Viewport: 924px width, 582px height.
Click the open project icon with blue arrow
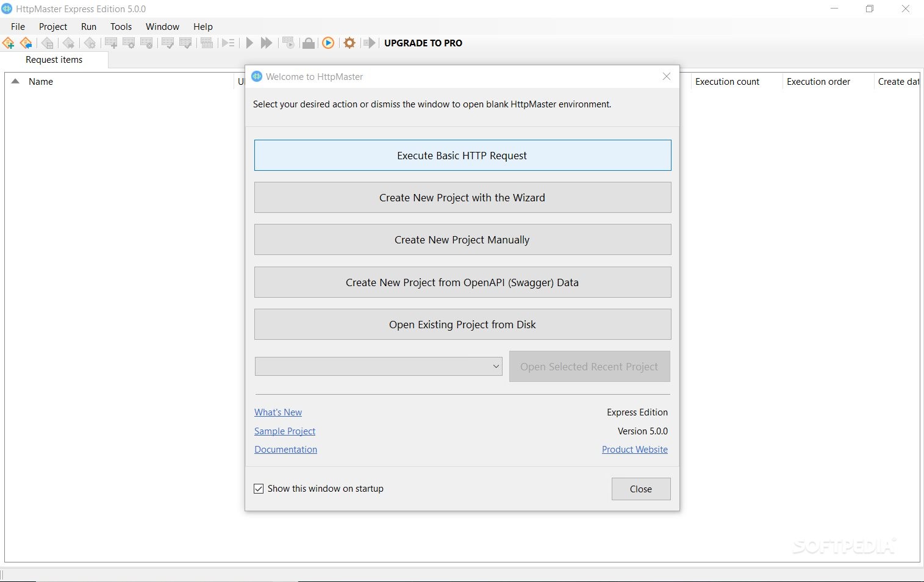click(26, 43)
